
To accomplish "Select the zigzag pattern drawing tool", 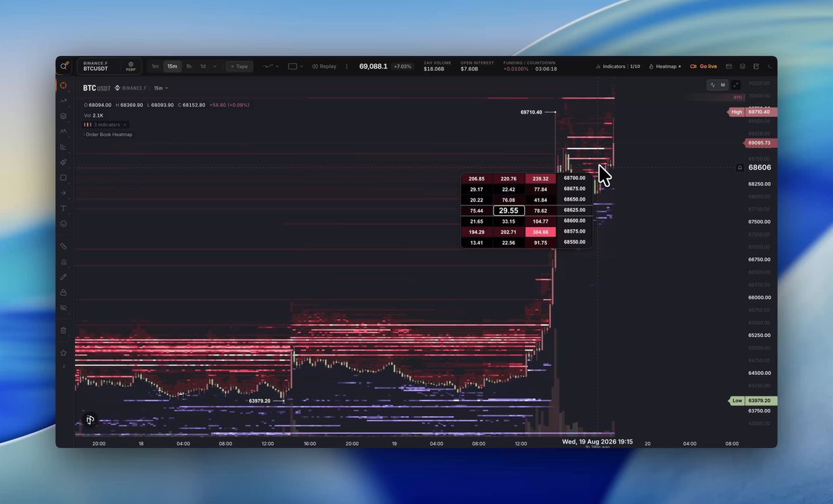I will (x=63, y=131).
